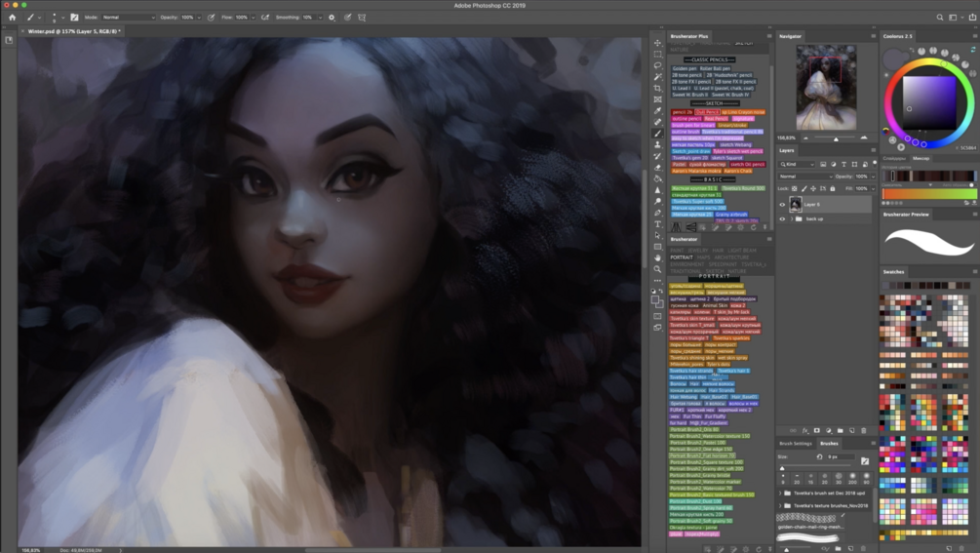Open the smoothing options gear
The height and width of the screenshot is (553, 980).
coord(332,18)
